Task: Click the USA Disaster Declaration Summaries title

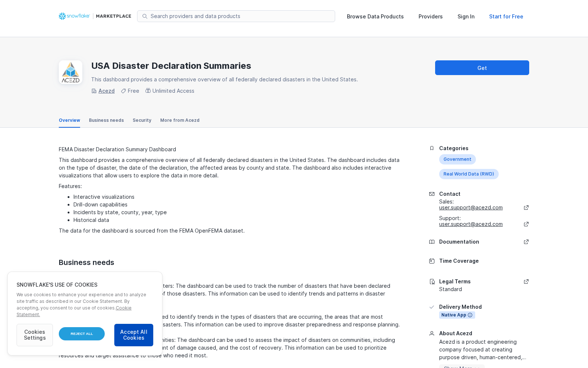Action: tap(171, 66)
